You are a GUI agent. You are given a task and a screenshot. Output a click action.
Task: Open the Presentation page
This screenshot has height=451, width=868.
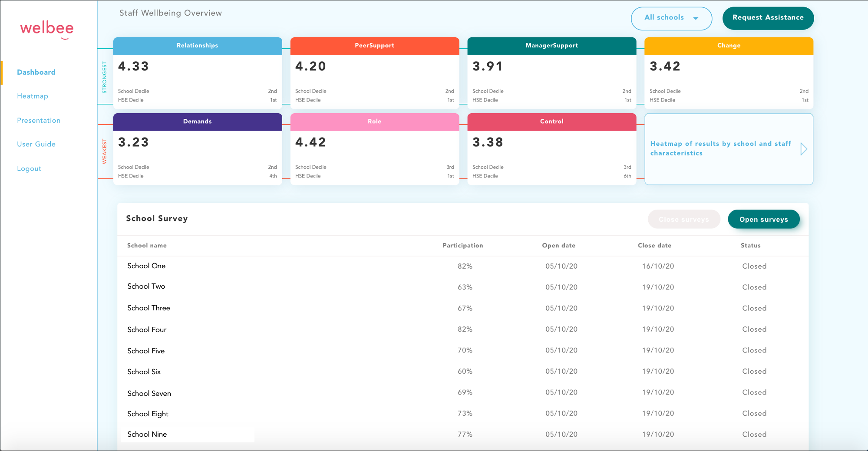(39, 121)
